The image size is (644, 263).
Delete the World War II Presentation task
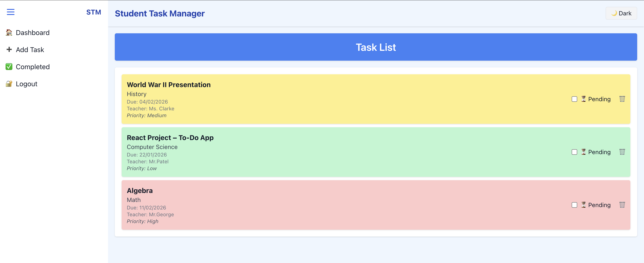622,99
